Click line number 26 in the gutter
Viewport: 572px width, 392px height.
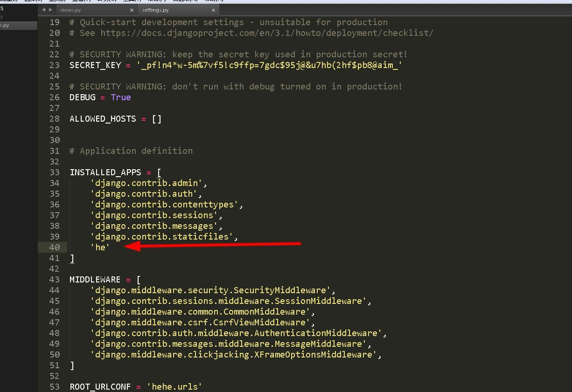tap(55, 97)
